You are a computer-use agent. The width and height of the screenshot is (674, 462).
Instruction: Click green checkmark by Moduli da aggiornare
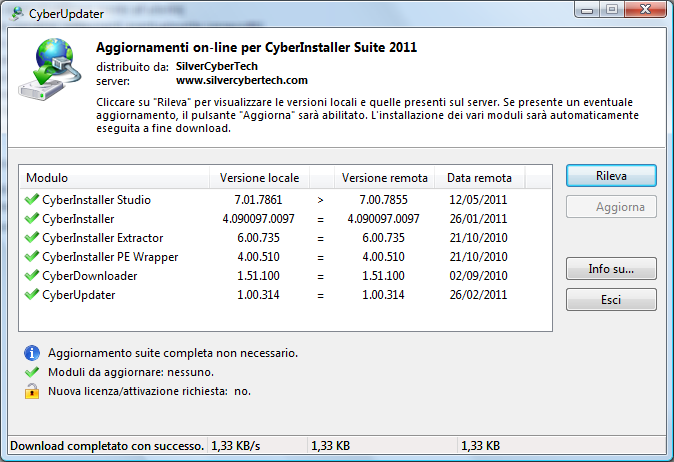coord(32,372)
